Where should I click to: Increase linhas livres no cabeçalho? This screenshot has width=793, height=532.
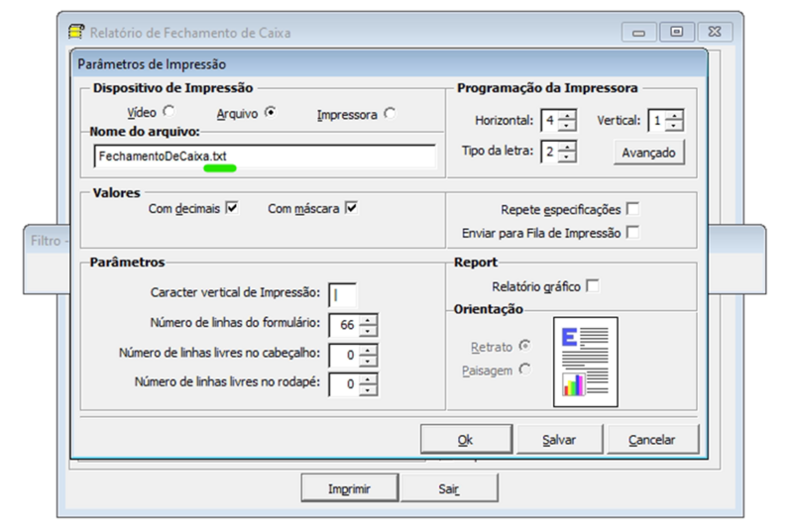tap(368, 350)
